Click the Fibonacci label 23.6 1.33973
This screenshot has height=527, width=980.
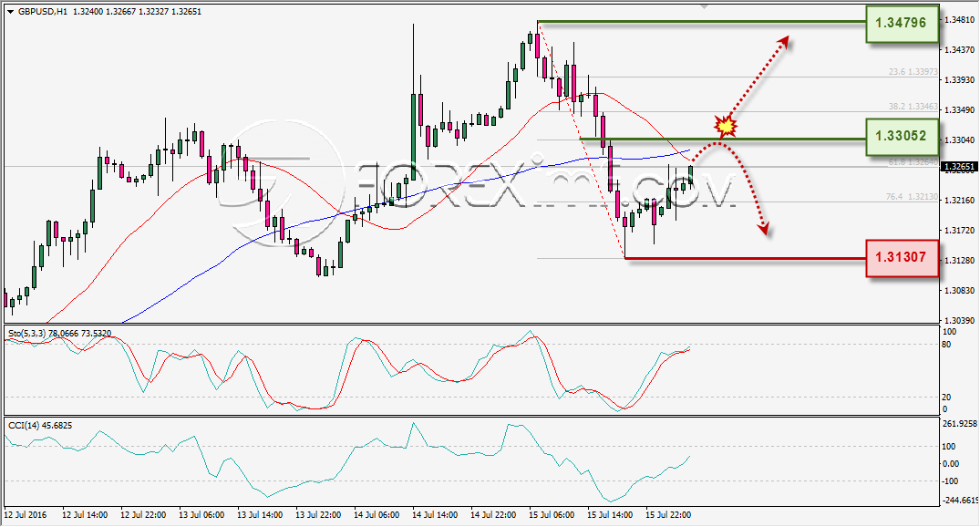click(x=913, y=72)
